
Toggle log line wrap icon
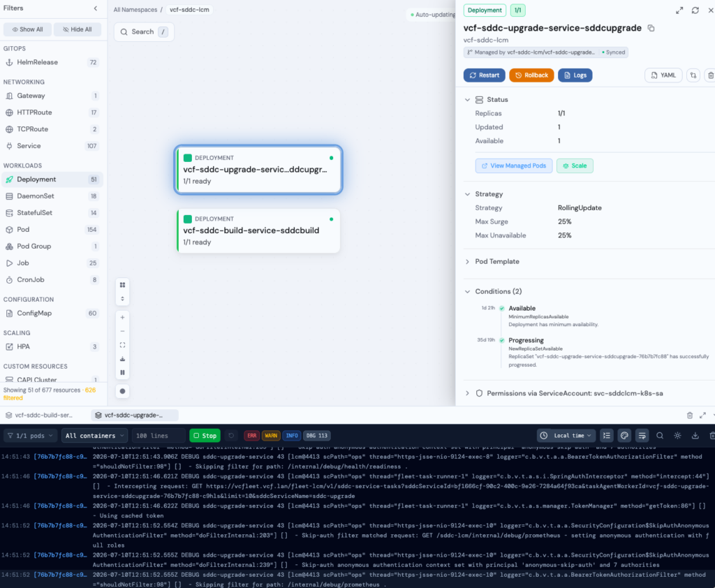click(642, 436)
